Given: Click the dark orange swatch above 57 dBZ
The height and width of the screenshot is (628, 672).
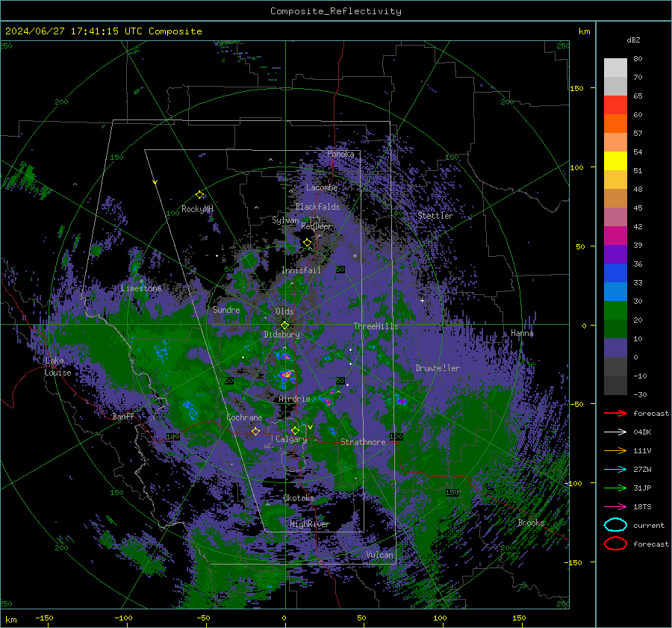Looking at the screenshot, I should click(x=615, y=124).
